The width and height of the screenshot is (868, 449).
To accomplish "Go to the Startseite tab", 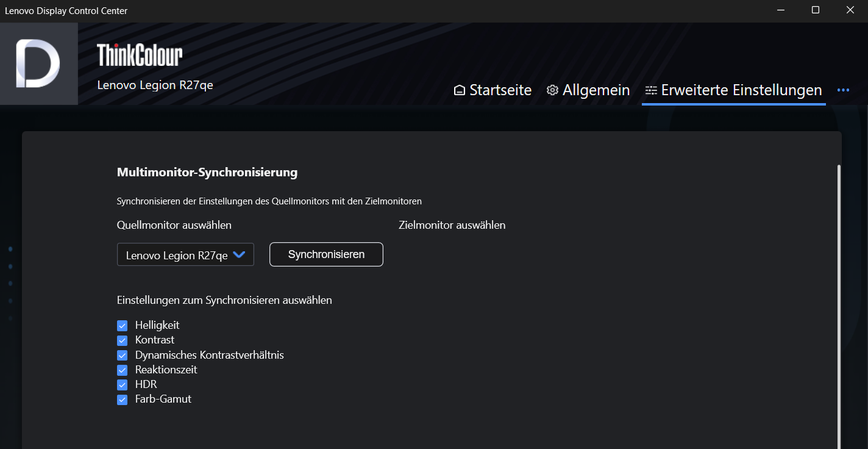I will point(493,90).
